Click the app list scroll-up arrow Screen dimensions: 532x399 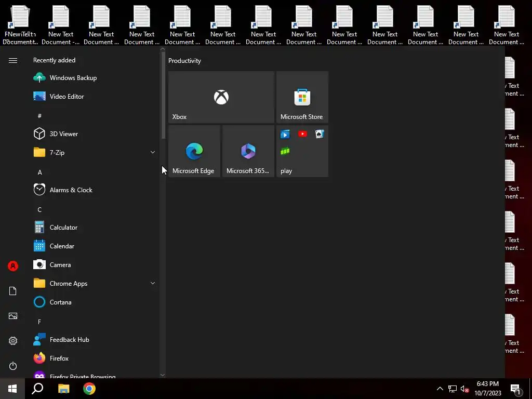tap(163, 49)
